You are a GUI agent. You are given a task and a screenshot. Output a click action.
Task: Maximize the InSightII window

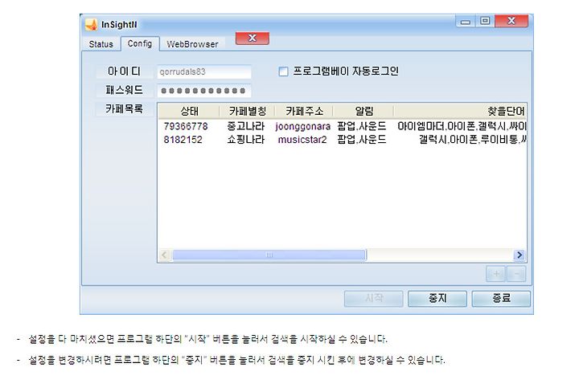tap(485, 21)
